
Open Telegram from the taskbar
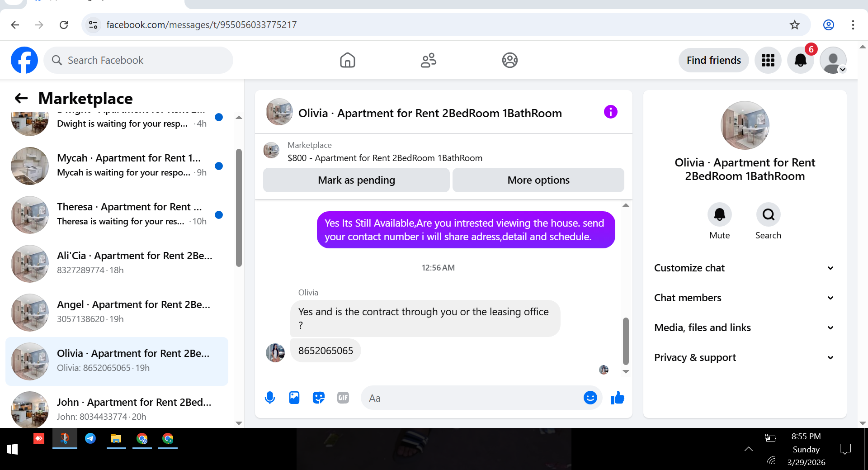90,438
